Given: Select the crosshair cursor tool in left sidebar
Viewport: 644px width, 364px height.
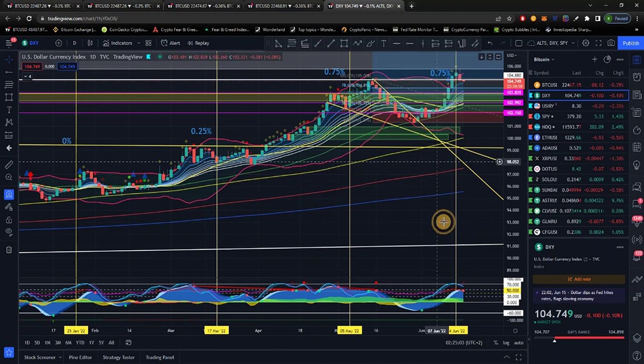Looking at the screenshot, I should click(9, 60).
